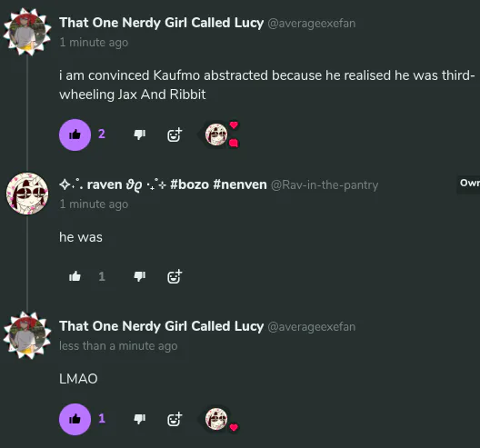This screenshot has width=480, height=448.
Task: Dislike the Kaufmo abstracted comment
Action: 140,134
